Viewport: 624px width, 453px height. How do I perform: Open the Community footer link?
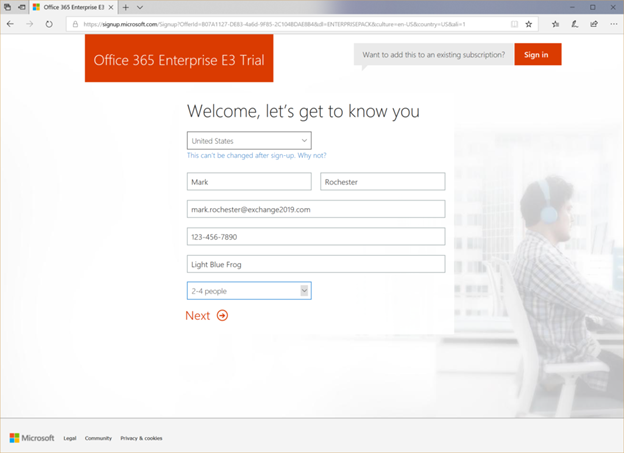[98, 438]
